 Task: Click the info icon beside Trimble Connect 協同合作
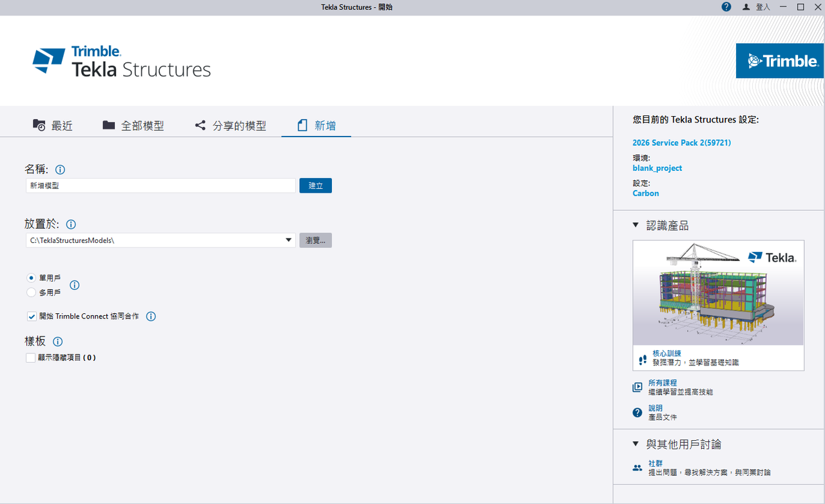(151, 316)
